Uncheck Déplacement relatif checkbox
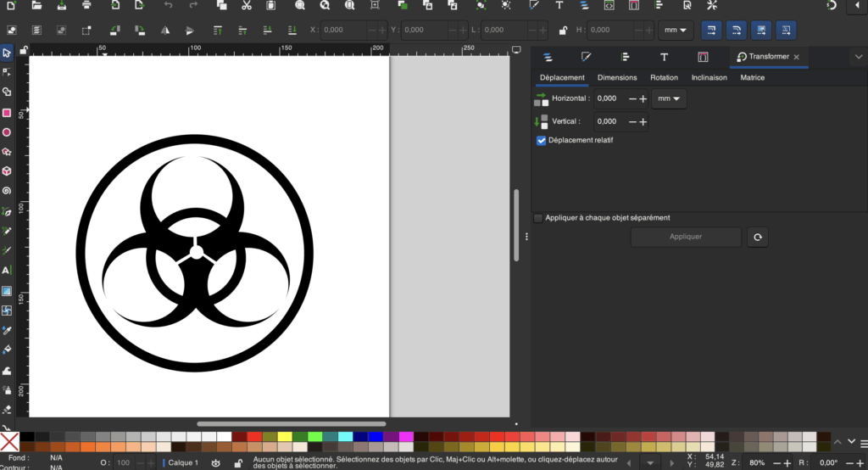 click(541, 141)
